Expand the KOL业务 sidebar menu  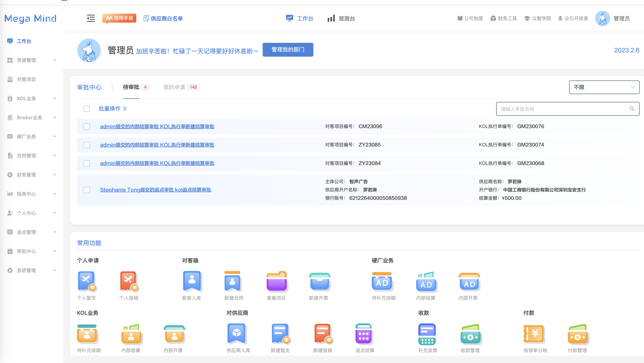32,98
